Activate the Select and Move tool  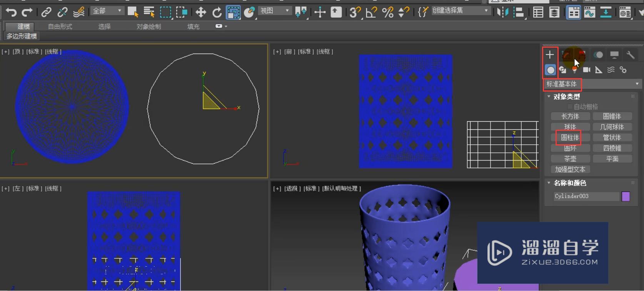201,12
